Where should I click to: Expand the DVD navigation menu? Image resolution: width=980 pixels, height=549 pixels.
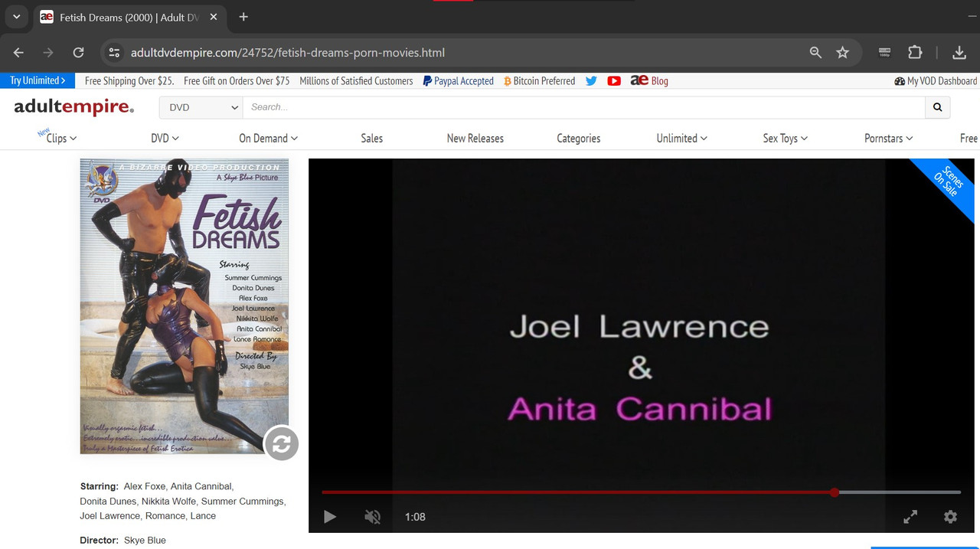(165, 139)
